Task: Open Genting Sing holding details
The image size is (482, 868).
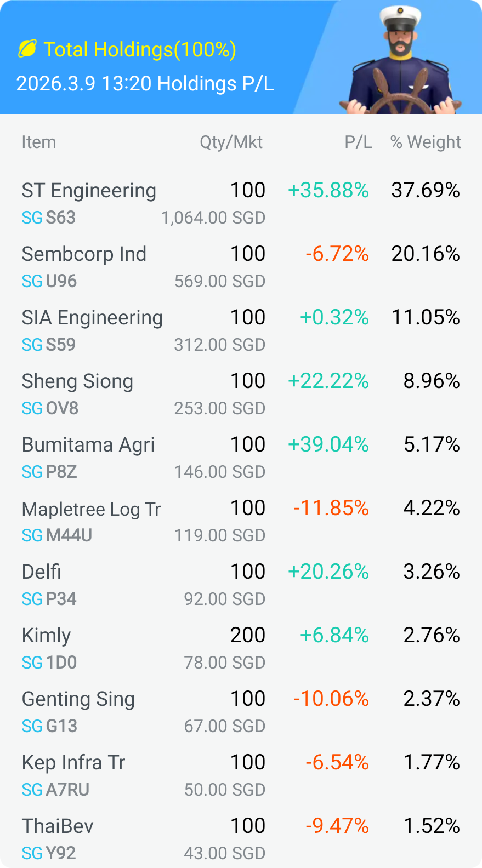Action: point(78,699)
